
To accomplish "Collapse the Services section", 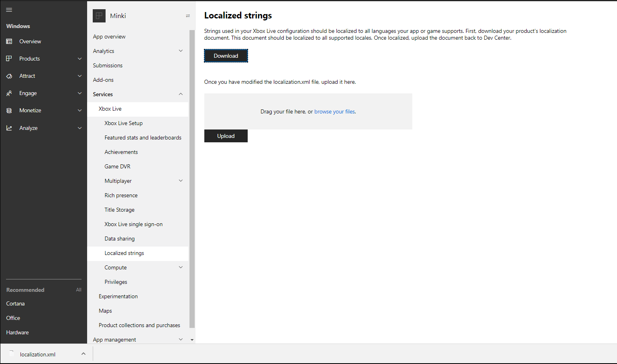I will [x=181, y=94].
